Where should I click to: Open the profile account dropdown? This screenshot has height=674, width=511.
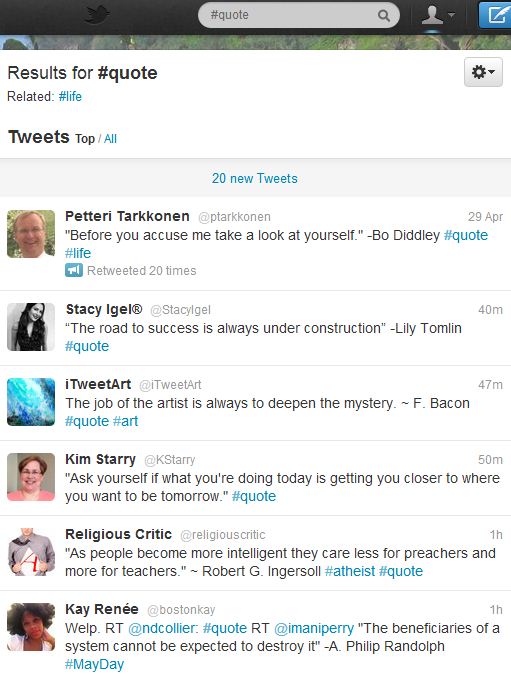438,15
